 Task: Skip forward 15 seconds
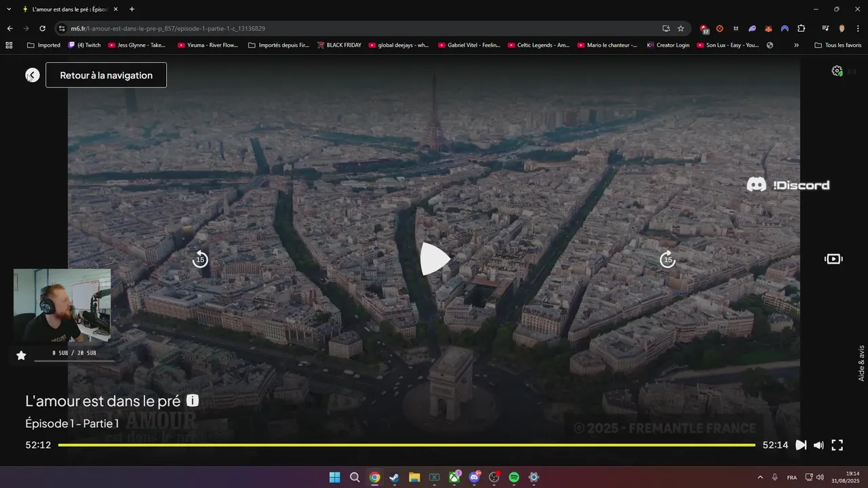point(668,259)
